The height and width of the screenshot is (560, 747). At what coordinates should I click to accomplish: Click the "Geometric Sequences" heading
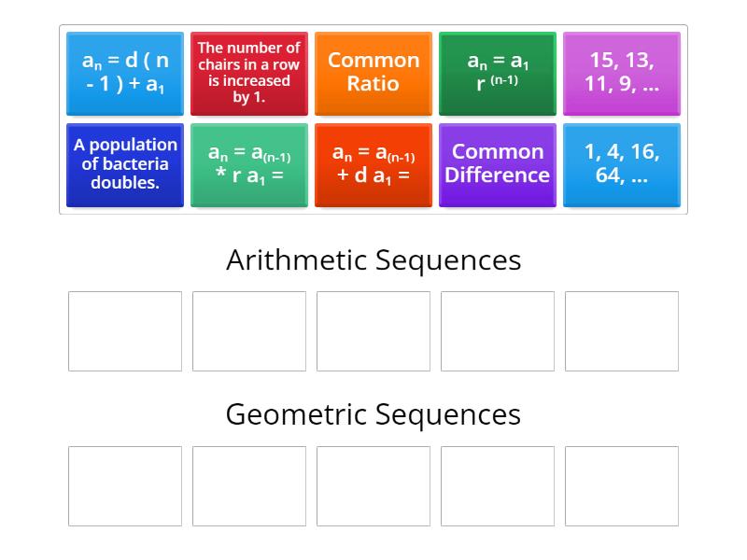click(x=373, y=414)
